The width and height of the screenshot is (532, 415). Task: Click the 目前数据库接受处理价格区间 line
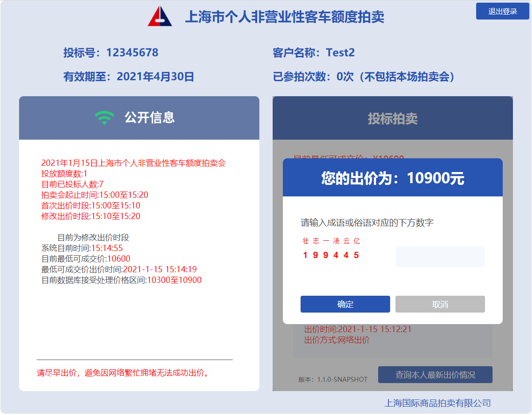point(121,280)
